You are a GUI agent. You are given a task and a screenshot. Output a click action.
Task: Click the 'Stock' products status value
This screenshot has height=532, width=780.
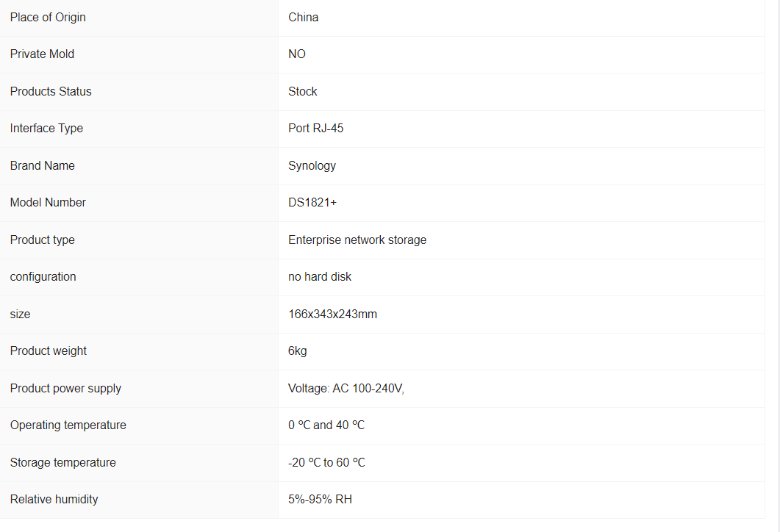(302, 91)
